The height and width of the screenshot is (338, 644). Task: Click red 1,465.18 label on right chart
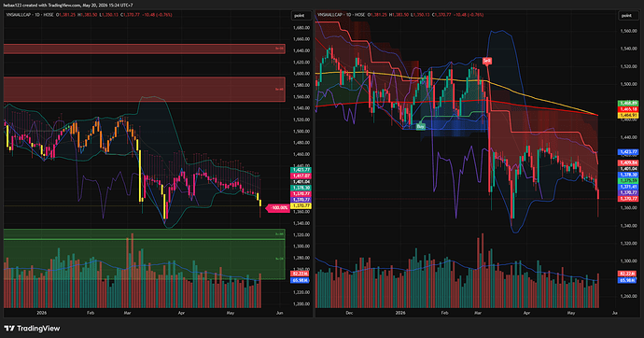pyautogui.click(x=628, y=109)
